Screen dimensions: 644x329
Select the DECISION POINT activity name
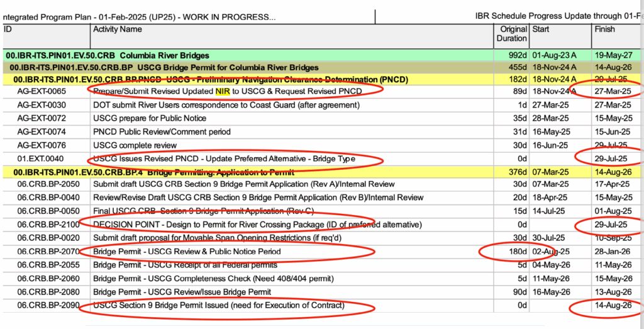[257, 225]
